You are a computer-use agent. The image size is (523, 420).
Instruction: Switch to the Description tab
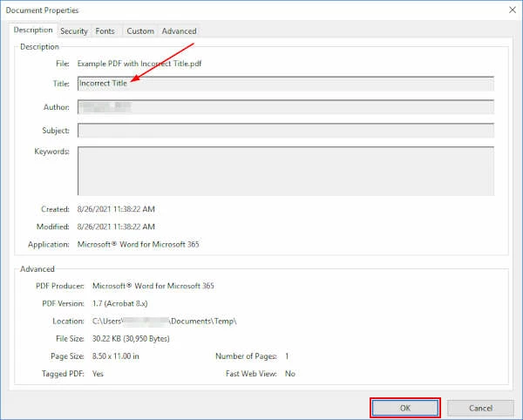pos(33,30)
